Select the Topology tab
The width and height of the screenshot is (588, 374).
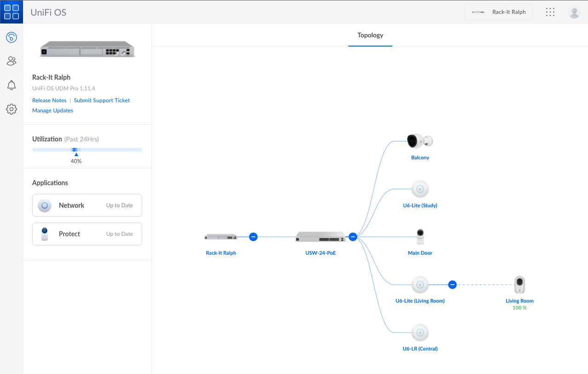pos(370,35)
